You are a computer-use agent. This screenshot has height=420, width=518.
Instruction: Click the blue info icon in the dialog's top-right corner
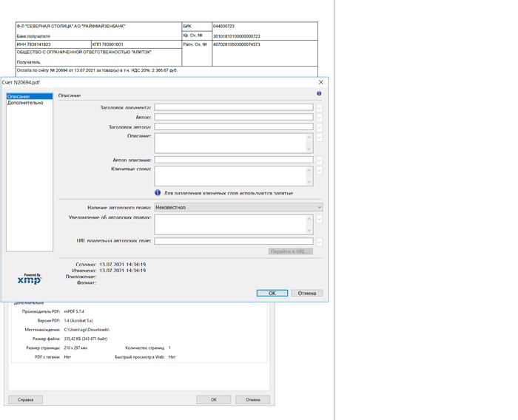319,94
